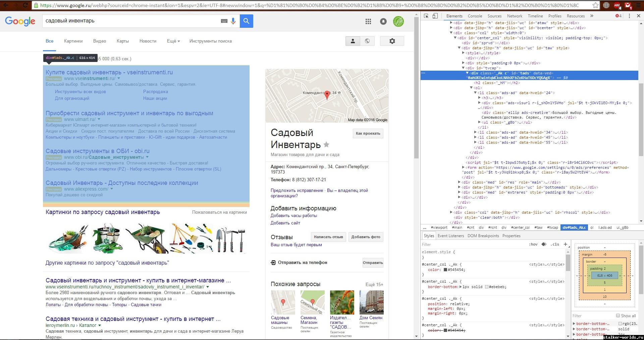Open the ellipsis at the breadcrumb start
This screenshot has height=340, width=644.
pyautogui.click(x=425, y=227)
